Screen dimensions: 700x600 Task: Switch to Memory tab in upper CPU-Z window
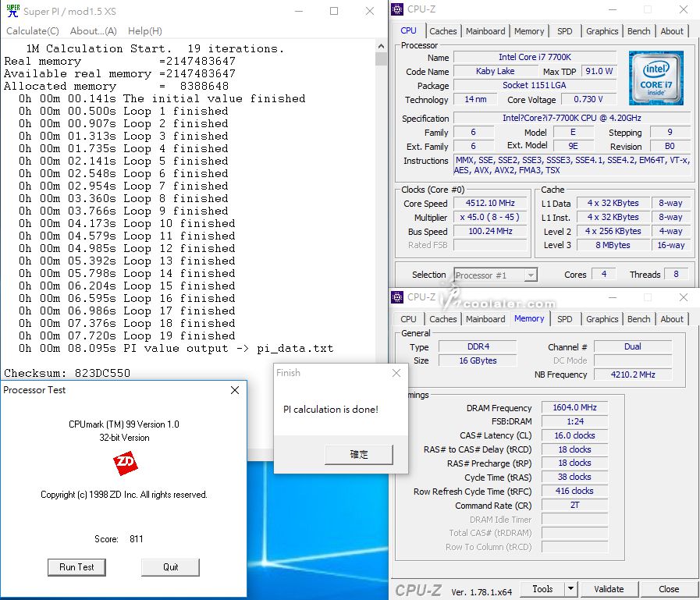tap(529, 31)
